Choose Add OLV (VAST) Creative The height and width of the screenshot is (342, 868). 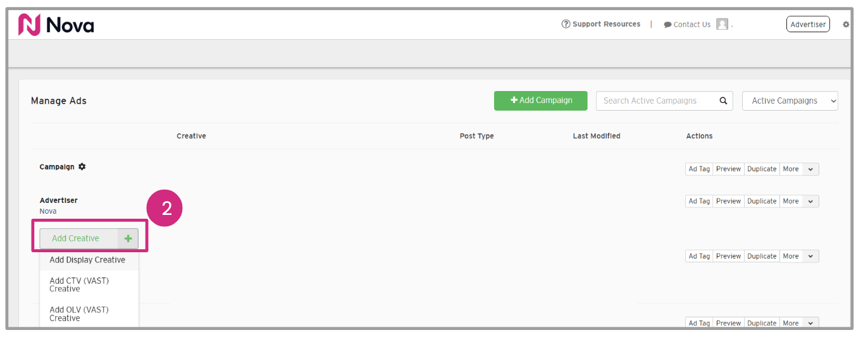pyautogui.click(x=79, y=314)
